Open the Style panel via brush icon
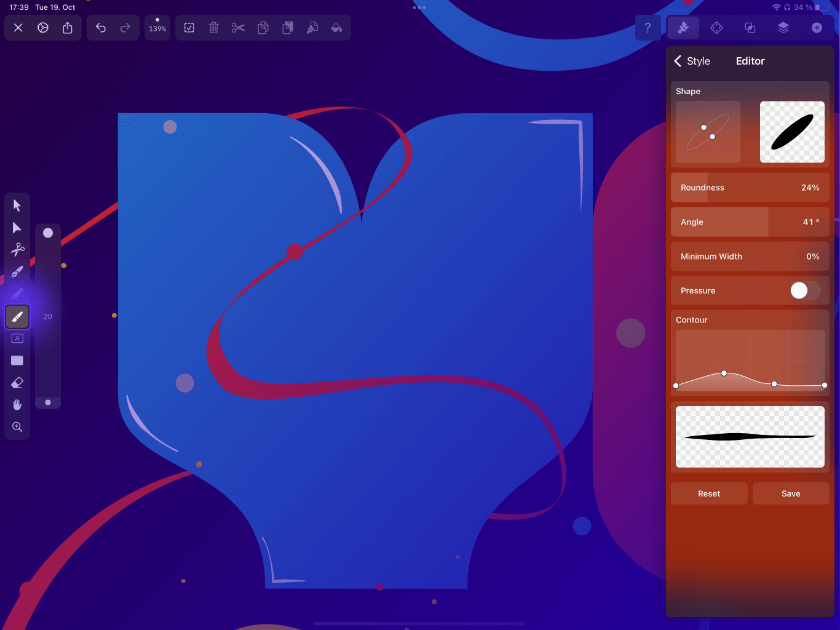This screenshot has height=630, width=840. click(x=683, y=27)
